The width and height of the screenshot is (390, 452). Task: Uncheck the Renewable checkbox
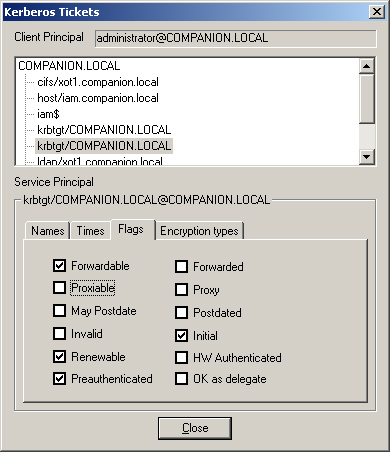59,357
